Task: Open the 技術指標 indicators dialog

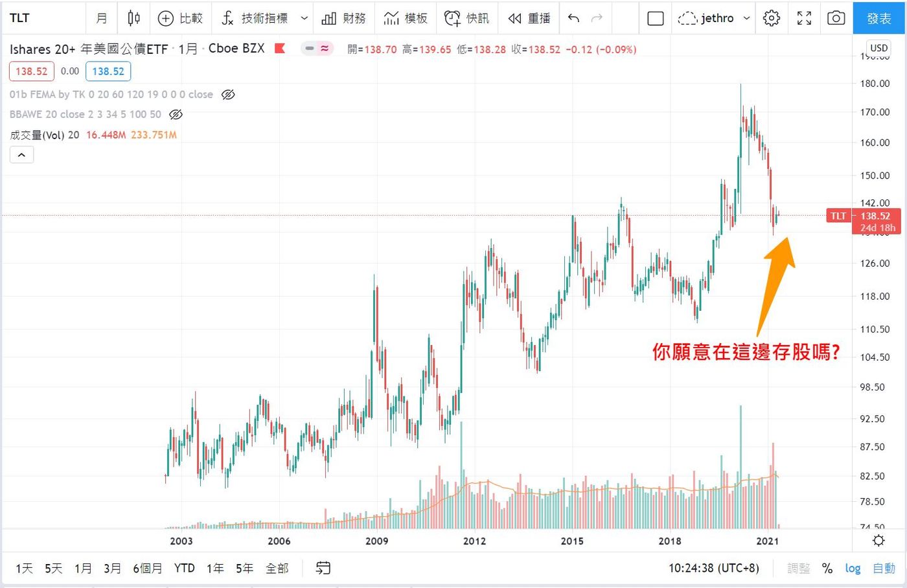Action: (x=255, y=18)
